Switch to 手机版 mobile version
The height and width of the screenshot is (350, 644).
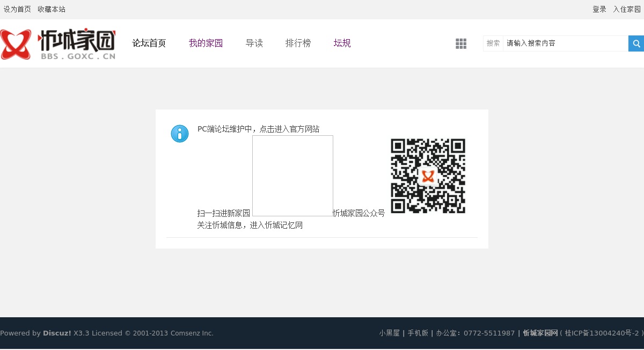coord(418,333)
